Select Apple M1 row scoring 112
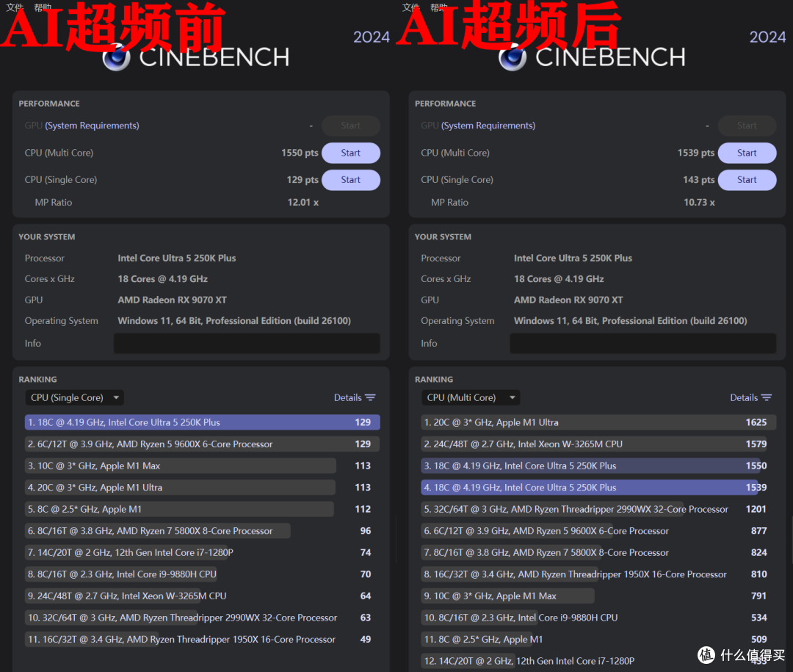Image resolution: width=793 pixels, height=672 pixels. (x=203, y=509)
